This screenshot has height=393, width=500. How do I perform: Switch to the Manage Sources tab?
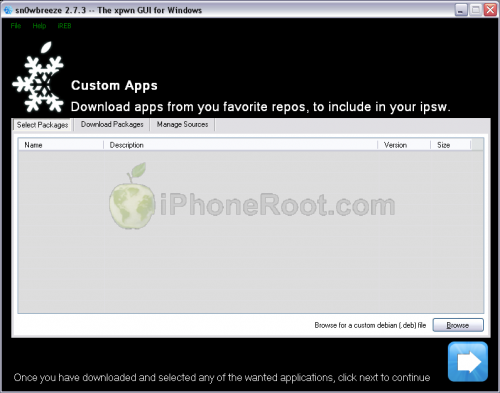(x=182, y=124)
